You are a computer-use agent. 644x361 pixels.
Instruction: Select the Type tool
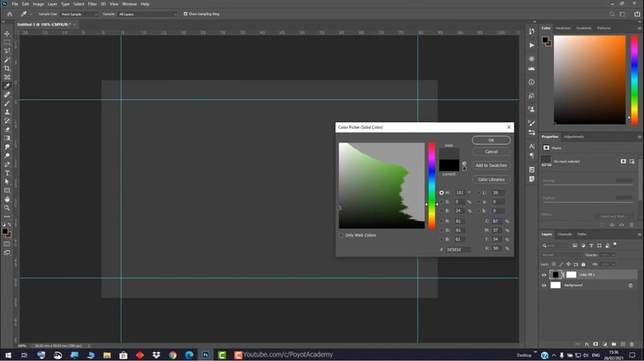point(7,173)
